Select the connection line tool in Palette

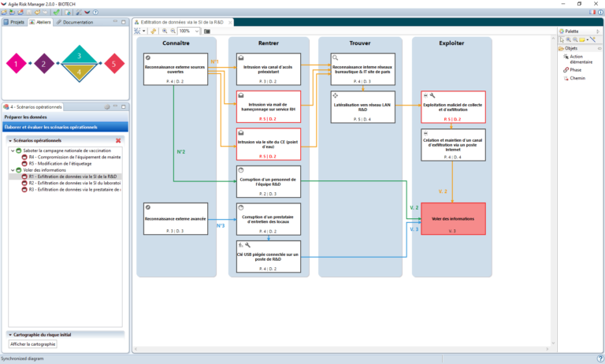click(x=593, y=39)
